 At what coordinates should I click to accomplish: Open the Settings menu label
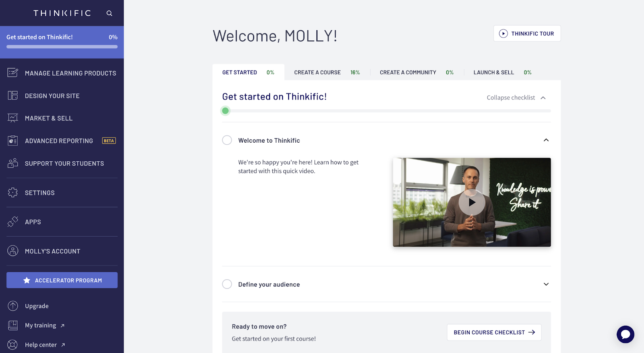40,193
